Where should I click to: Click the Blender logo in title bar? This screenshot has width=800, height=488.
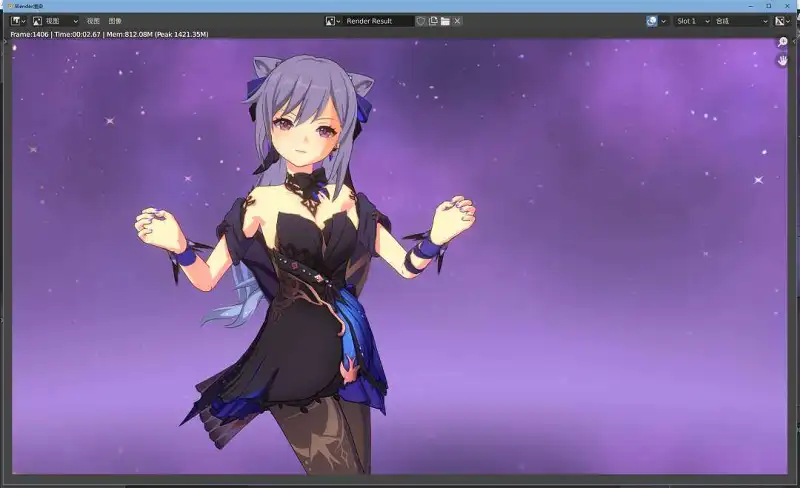[11, 6]
